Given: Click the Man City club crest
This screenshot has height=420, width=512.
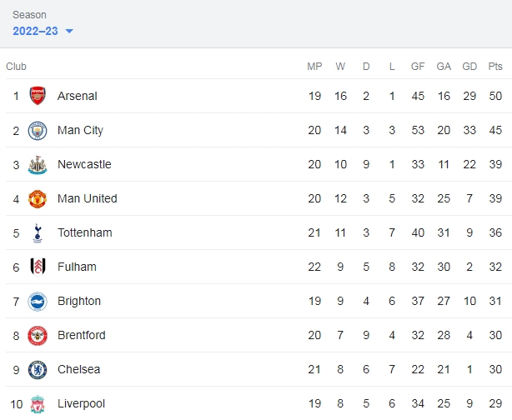Looking at the screenshot, I should [x=38, y=131].
